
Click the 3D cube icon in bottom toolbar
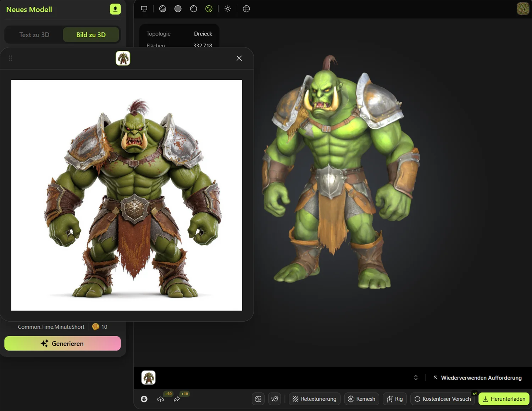click(144, 399)
